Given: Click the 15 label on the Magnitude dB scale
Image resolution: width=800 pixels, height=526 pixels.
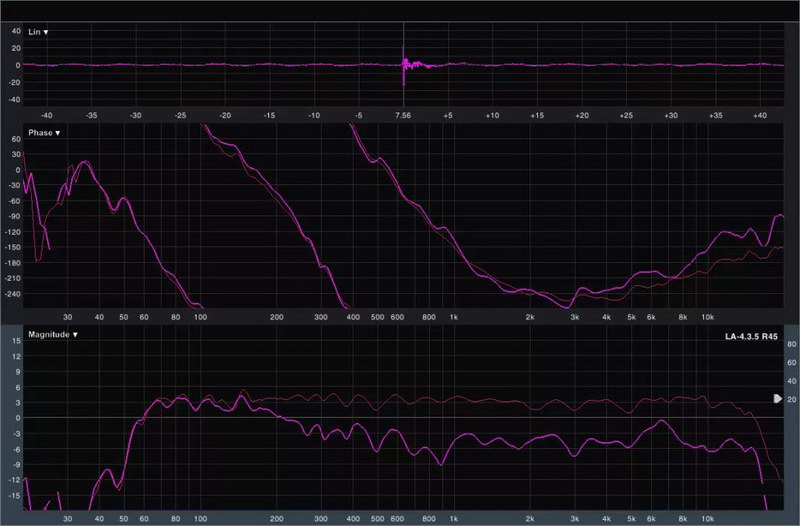Looking at the screenshot, I should point(16,340).
